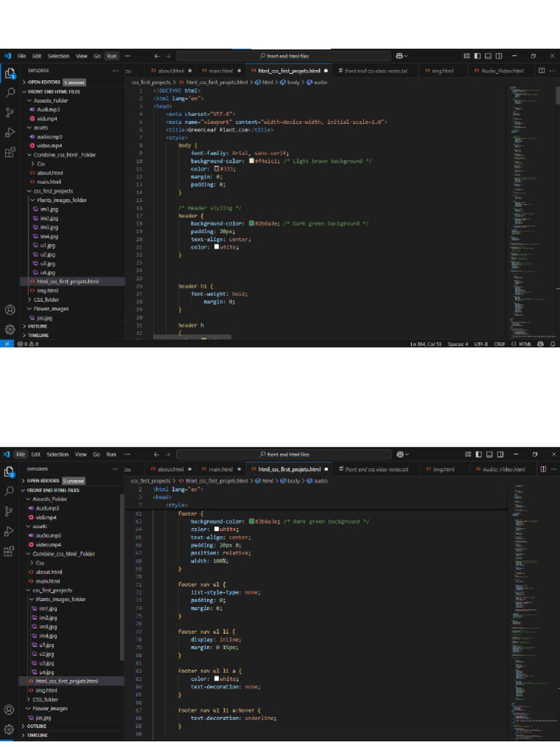Click Extensions icon in lower window activity bar
The height and width of the screenshot is (747, 560).
point(9,551)
